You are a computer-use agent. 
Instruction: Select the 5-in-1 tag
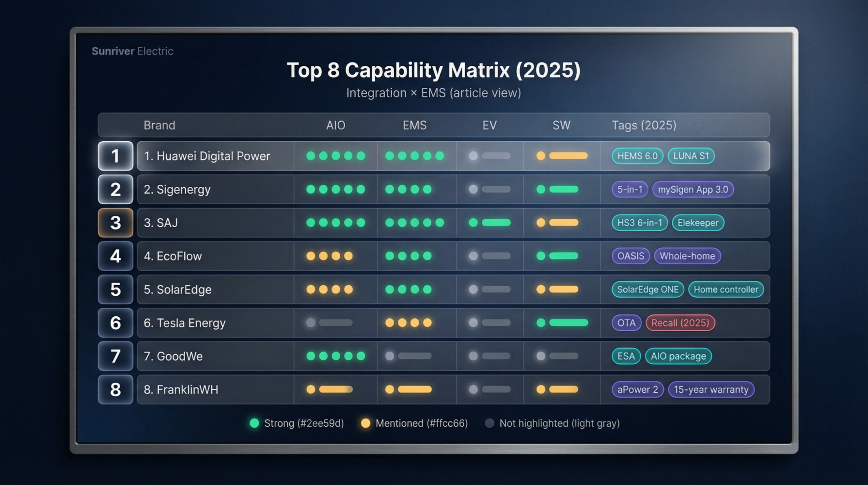pos(630,189)
